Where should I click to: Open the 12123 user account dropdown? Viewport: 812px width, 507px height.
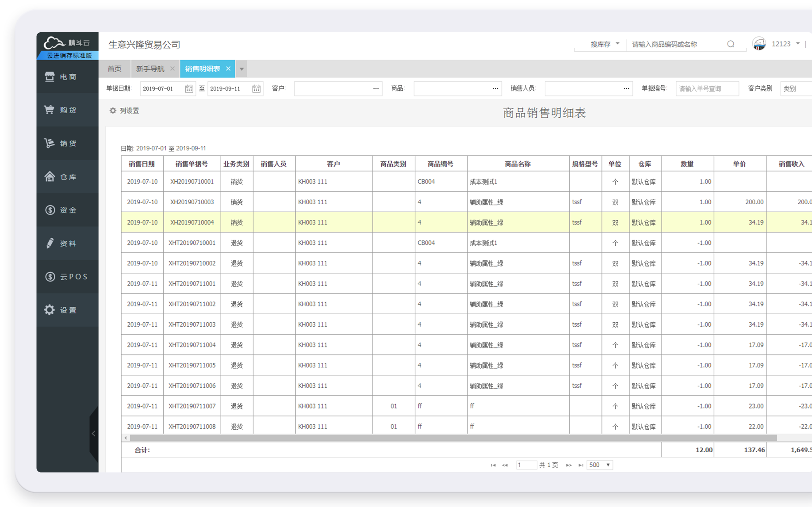click(785, 44)
